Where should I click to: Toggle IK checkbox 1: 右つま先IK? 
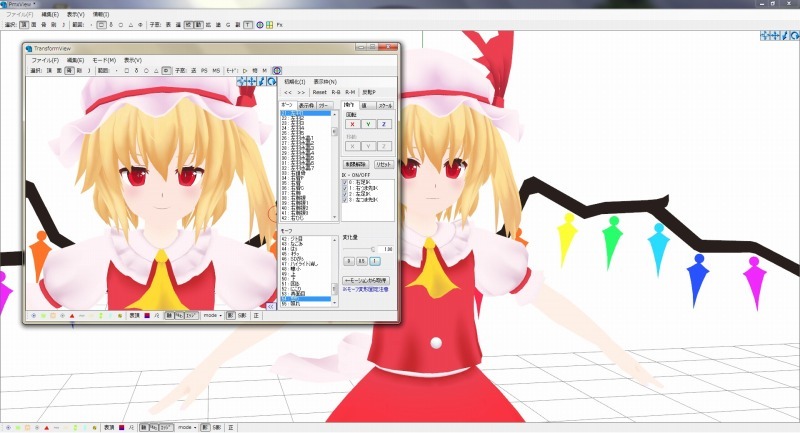pos(345,188)
